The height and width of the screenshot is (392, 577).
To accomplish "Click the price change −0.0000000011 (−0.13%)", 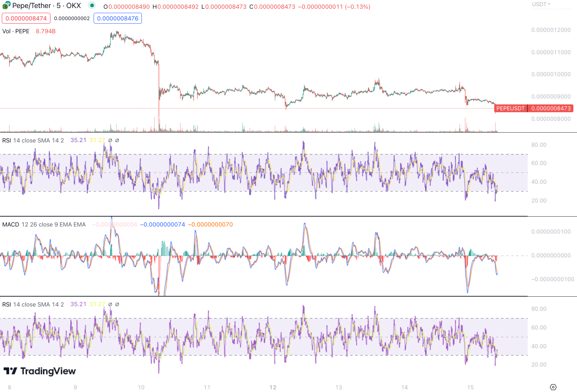I will point(334,7).
